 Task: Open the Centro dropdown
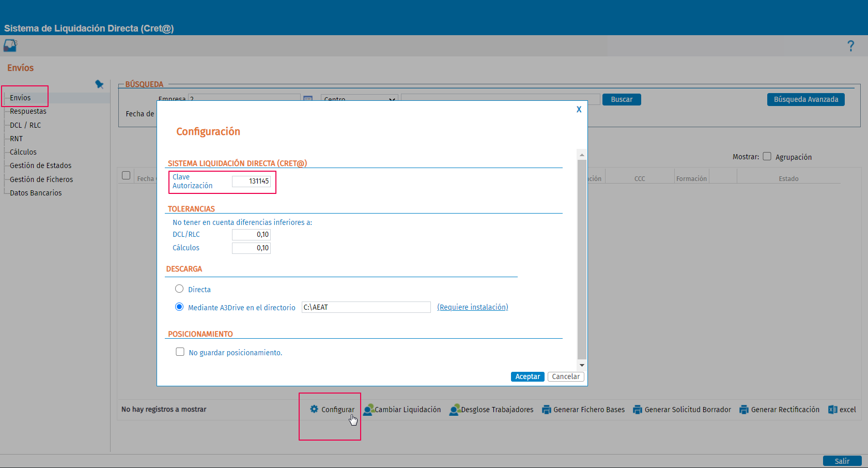pos(359,98)
